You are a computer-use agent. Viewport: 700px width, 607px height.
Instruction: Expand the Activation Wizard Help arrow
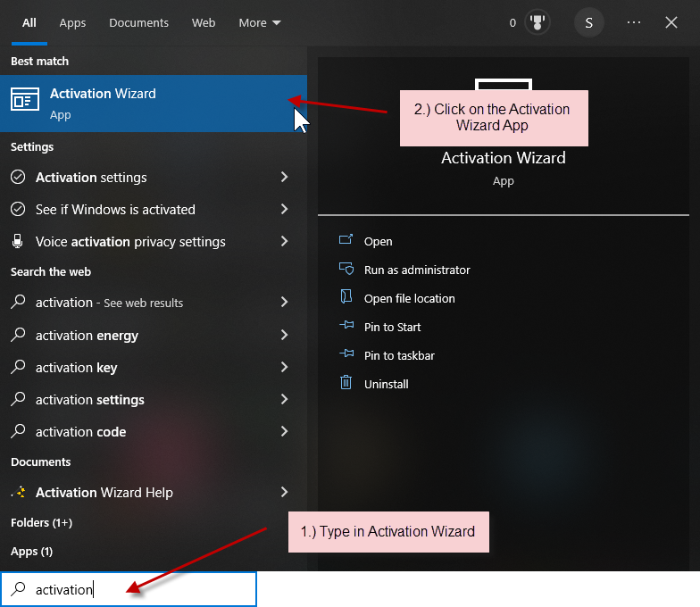coord(284,493)
